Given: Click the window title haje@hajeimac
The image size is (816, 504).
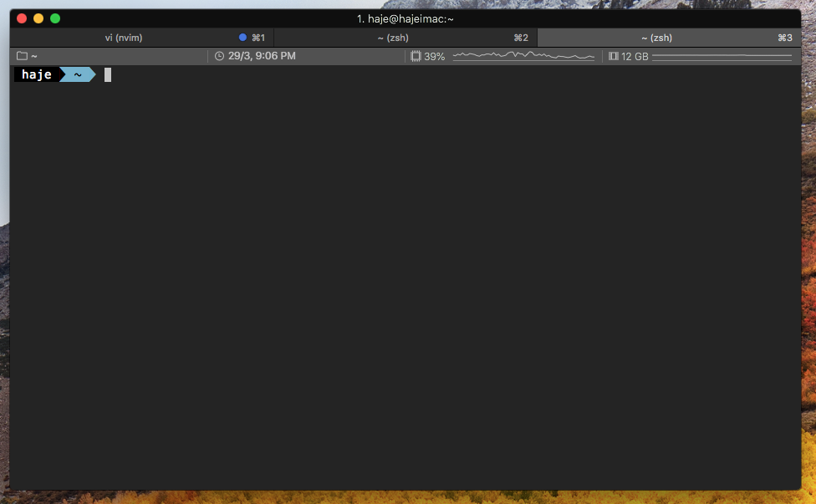Looking at the screenshot, I should pyautogui.click(x=405, y=18).
